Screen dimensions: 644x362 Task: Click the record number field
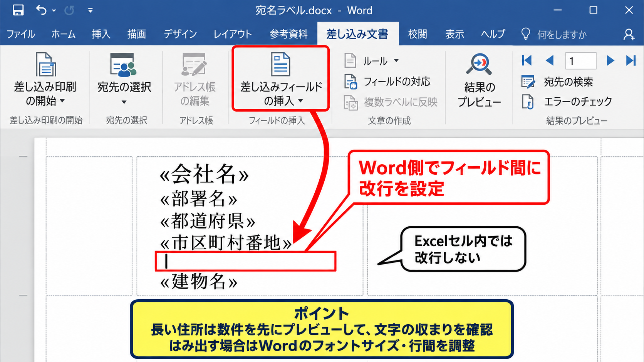pos(581,61)
